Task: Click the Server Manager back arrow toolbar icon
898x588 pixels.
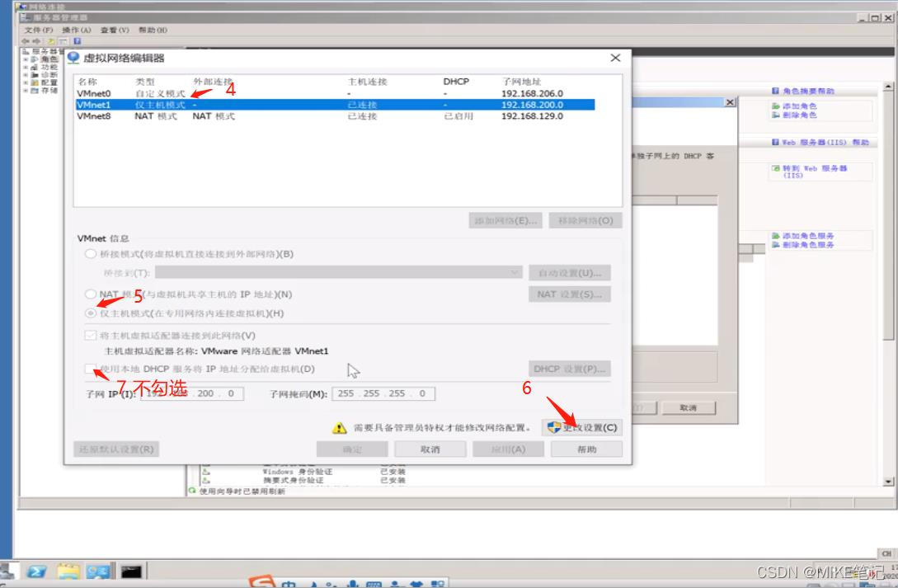Action: pos(25,41)
